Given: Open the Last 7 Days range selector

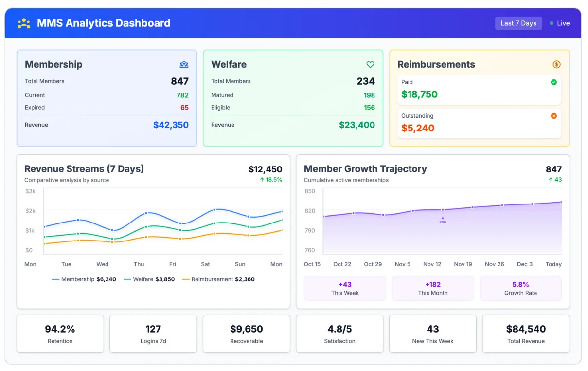Looking at the screenshot, I should pyautogui.click(x=518, y=23).
